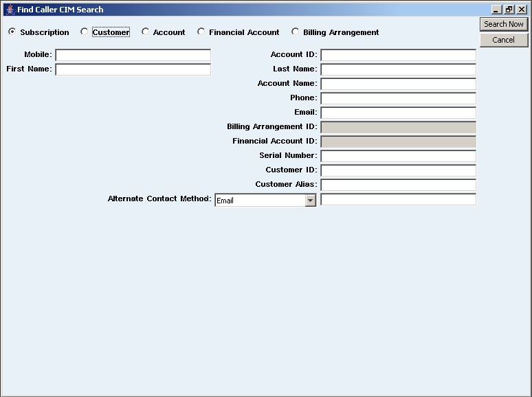This screenshot has height=397, width=532.
Task: Click the Serial Number field
Action: (x=398, y=156)
